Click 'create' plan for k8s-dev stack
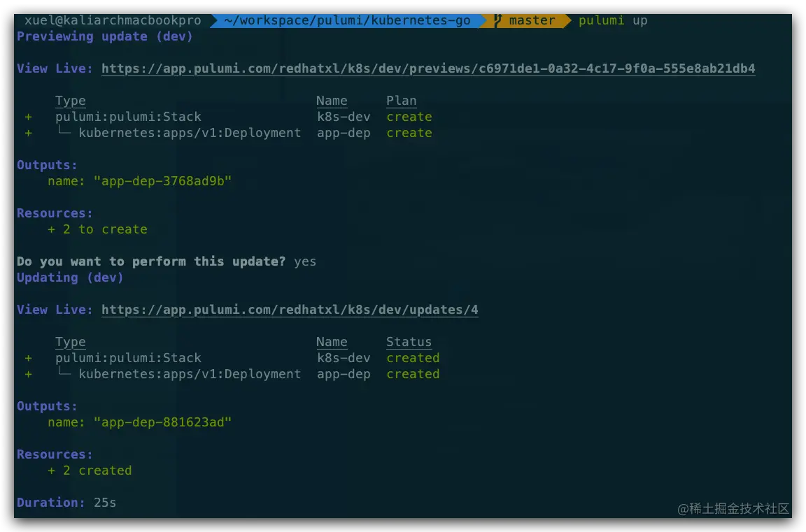 (409, 117)
